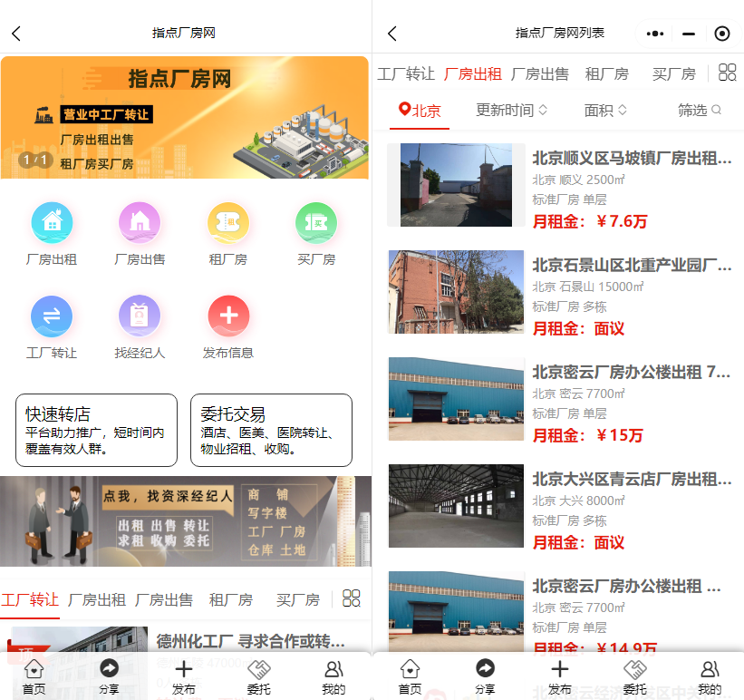This screenshot has width=744, height=700.
Task: Open the mini-program three-dots menu
Action: click(655, 34)
